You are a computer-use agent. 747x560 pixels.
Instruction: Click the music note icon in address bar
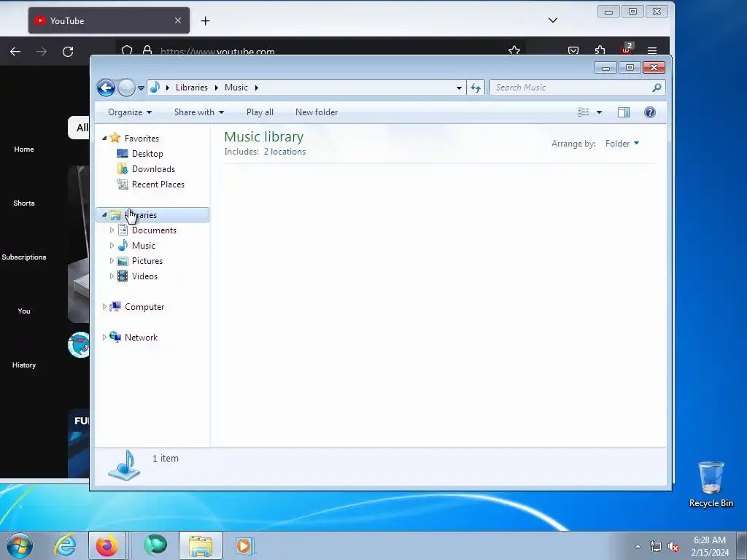(155, 87)
